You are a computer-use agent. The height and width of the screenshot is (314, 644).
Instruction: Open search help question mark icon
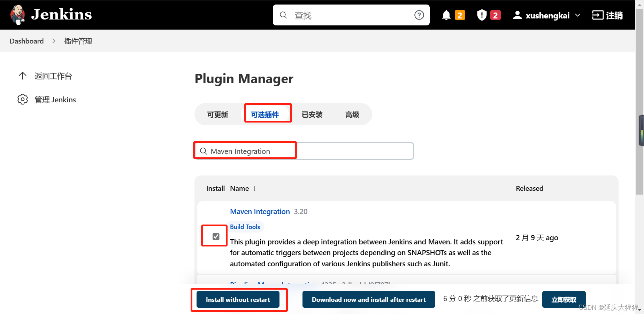point(419,15)
